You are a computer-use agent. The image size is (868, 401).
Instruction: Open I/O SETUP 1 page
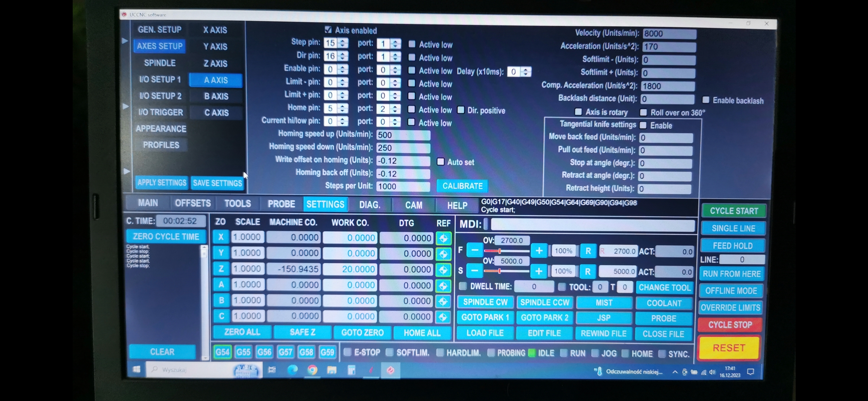[160, 79]
